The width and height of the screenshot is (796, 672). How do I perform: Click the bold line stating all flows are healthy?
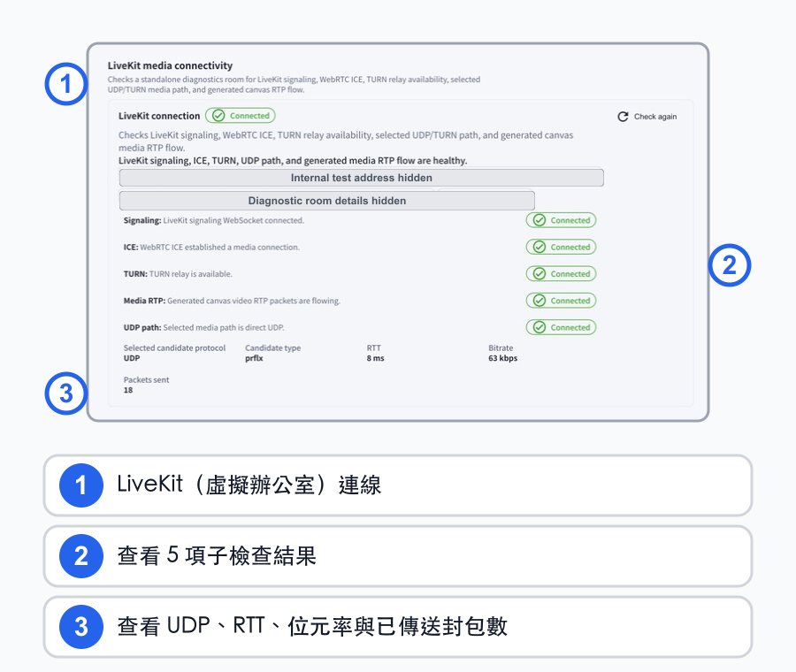tap(293, 160)
